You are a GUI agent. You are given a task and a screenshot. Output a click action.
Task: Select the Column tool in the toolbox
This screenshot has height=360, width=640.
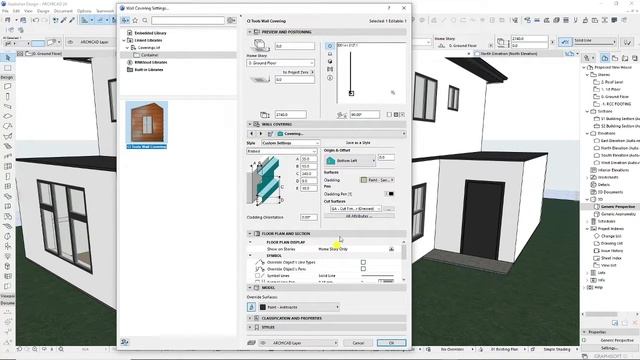(x=8, y=97)
